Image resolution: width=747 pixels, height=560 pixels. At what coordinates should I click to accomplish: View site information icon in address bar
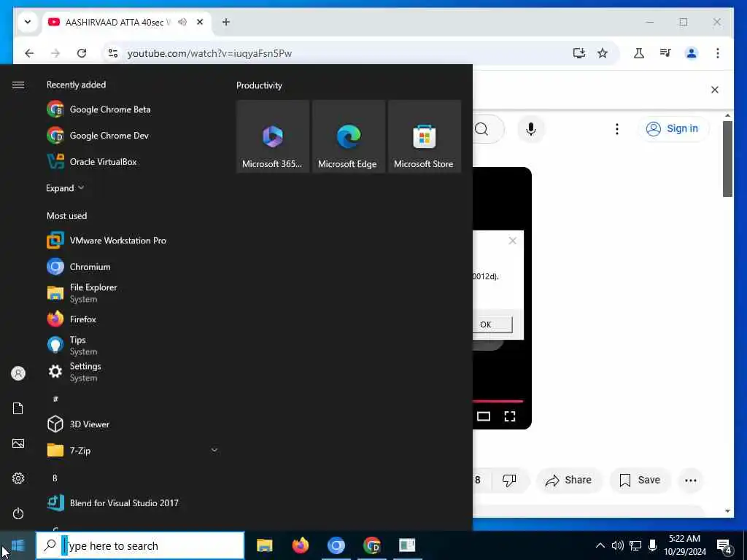[113, 53]
